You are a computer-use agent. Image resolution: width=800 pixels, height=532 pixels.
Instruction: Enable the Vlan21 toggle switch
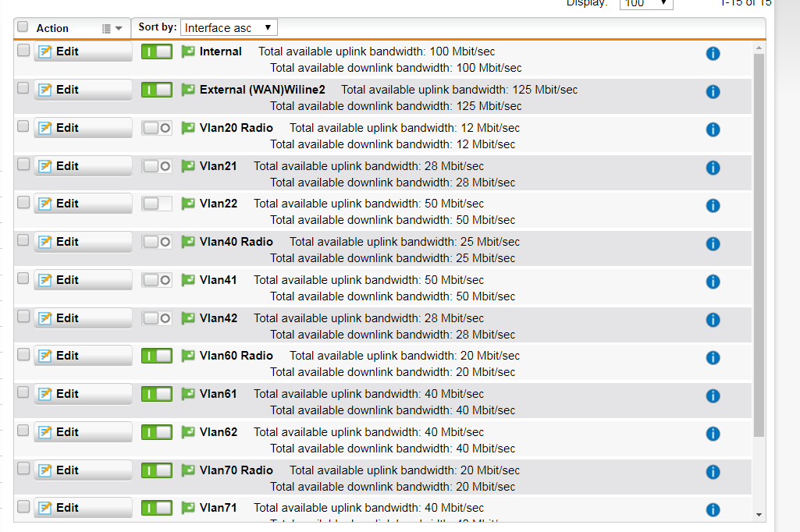[157, 166]
